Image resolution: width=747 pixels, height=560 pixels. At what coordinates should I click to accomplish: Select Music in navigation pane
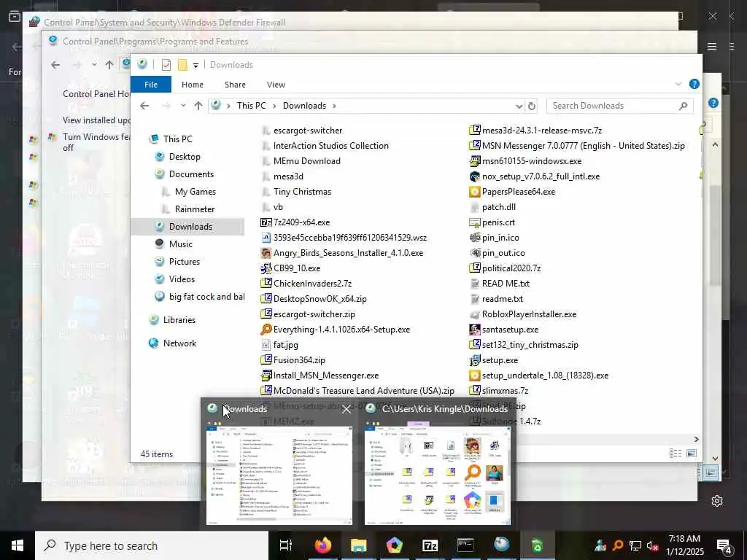click(181, 244)
